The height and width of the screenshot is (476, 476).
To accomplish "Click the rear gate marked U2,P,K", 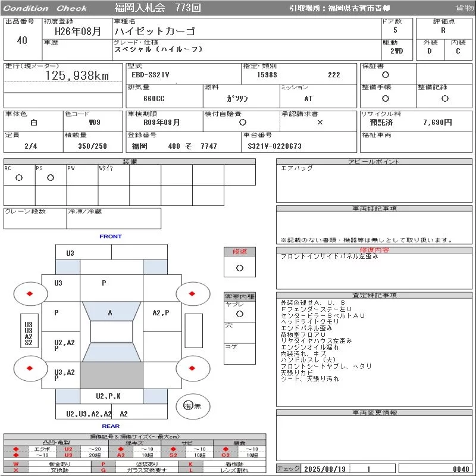I will 111,396.
